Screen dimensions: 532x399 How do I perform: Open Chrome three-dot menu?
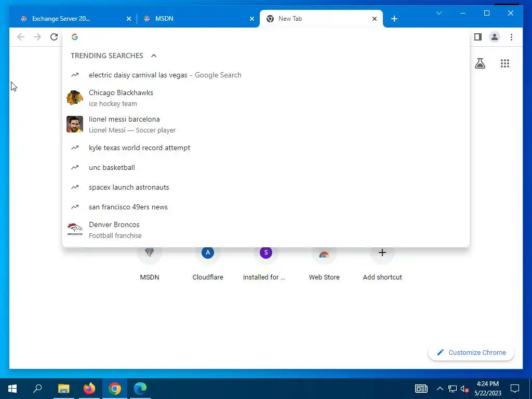[x=511, y=37]
